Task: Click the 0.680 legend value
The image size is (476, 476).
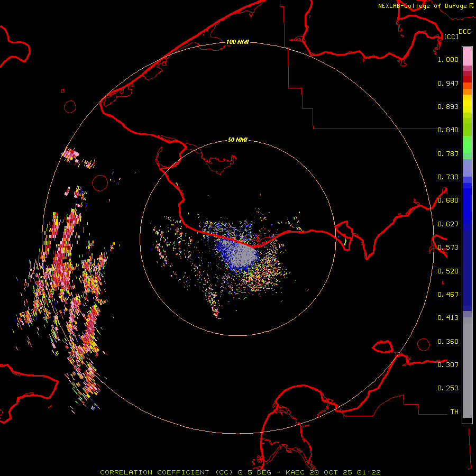Action: [448, 200]
